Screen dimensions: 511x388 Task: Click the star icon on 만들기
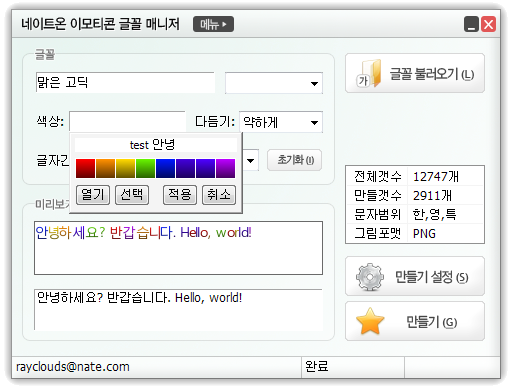click(x=370, y=321)
